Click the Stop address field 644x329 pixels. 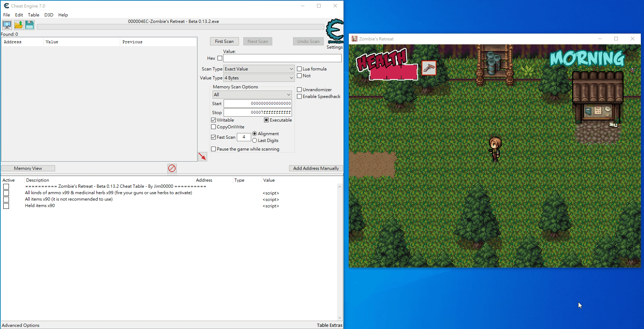point(258,113)
